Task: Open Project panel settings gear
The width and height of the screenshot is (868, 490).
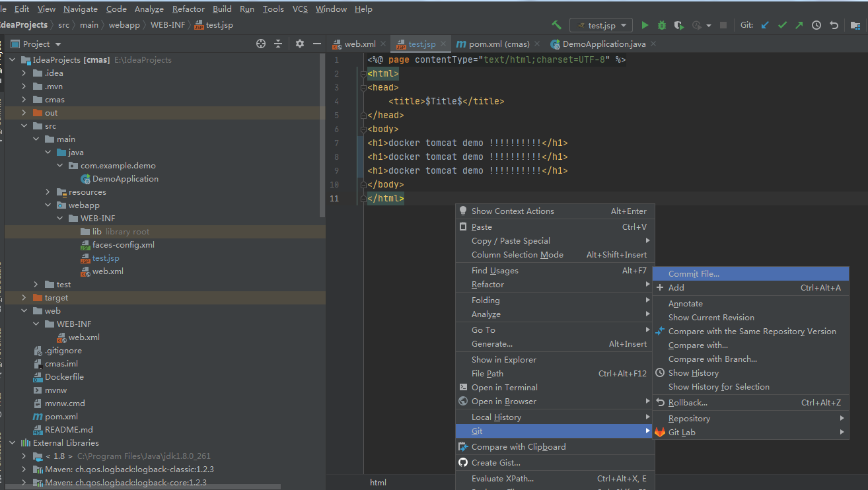Action: (x=300, y=44)
